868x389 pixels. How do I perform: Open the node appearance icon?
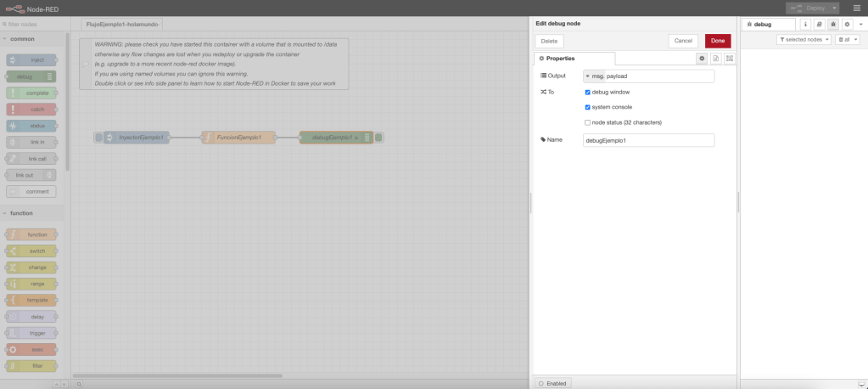tap(729, 59)
